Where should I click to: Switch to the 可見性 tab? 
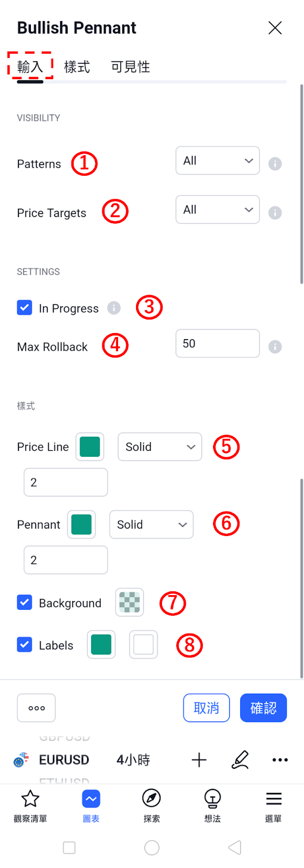tap(131, 67)
